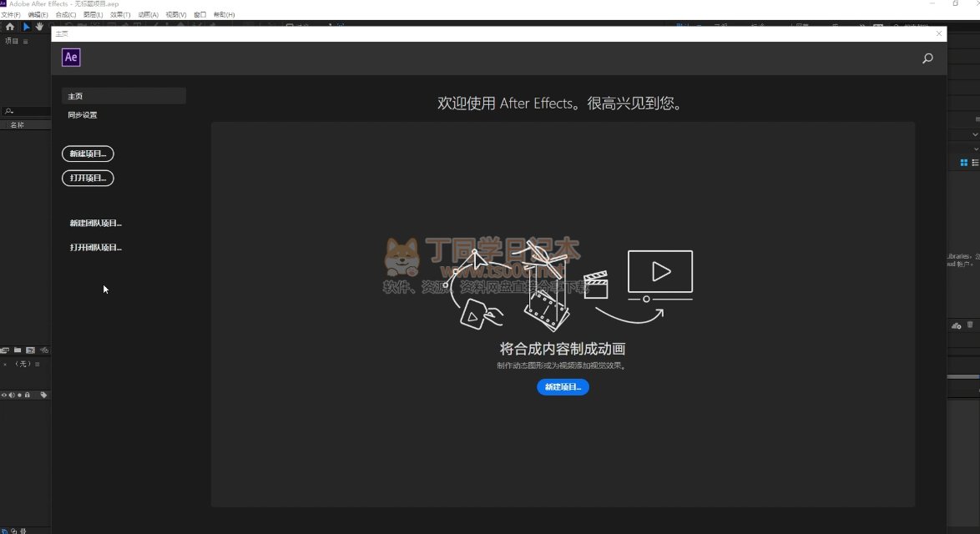Click the outlined 新建项目 sidebar button
The height and width of the screenshot is (534, 980).
(88, 154)
